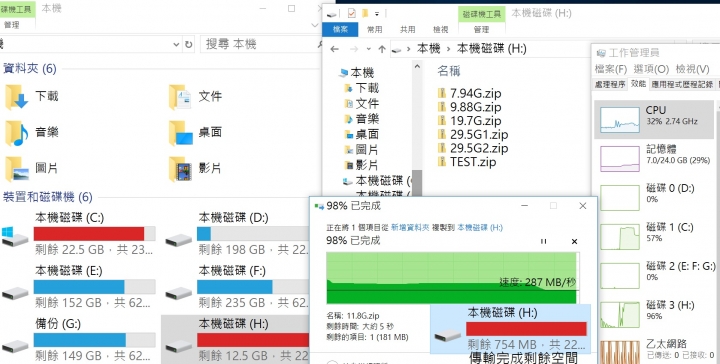Click 本機 breadcrumb in H: address bar
Viewport: 720px width, 364px height.
click(428, 49)
